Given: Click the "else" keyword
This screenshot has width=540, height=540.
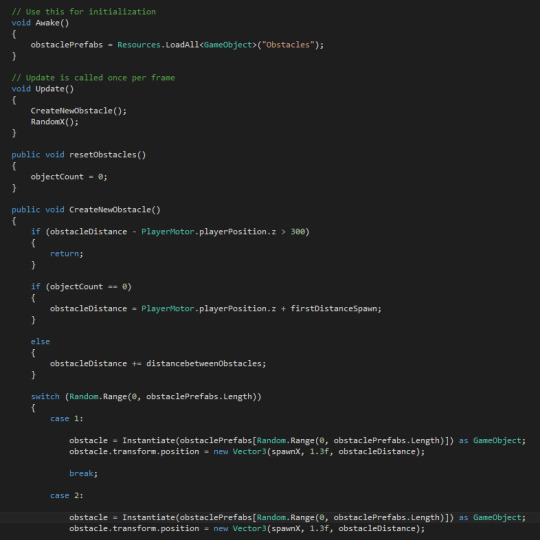Looking at the screenshot, I should pos(40,342).
